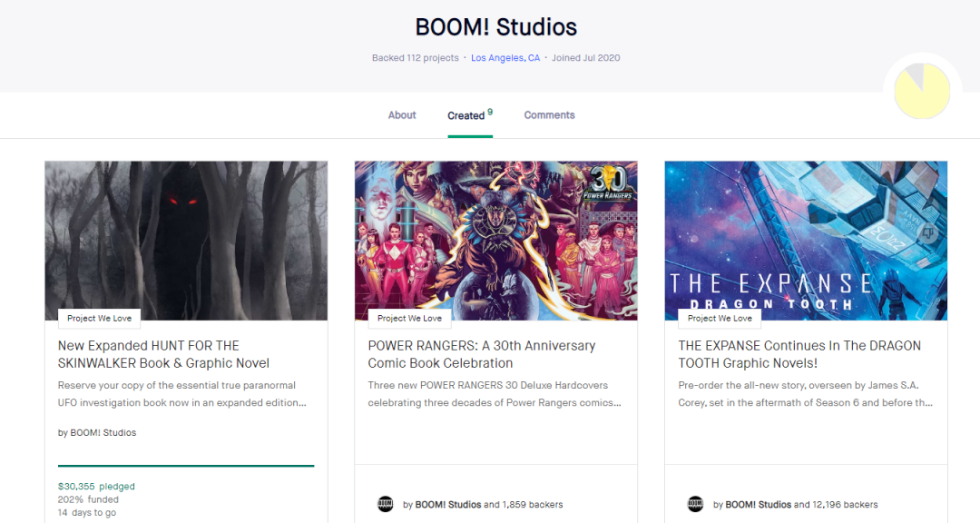Click the Power Rangers cover artwork
Image resolution: width=980 pixels, height=523 pixels.
point(495,236)
